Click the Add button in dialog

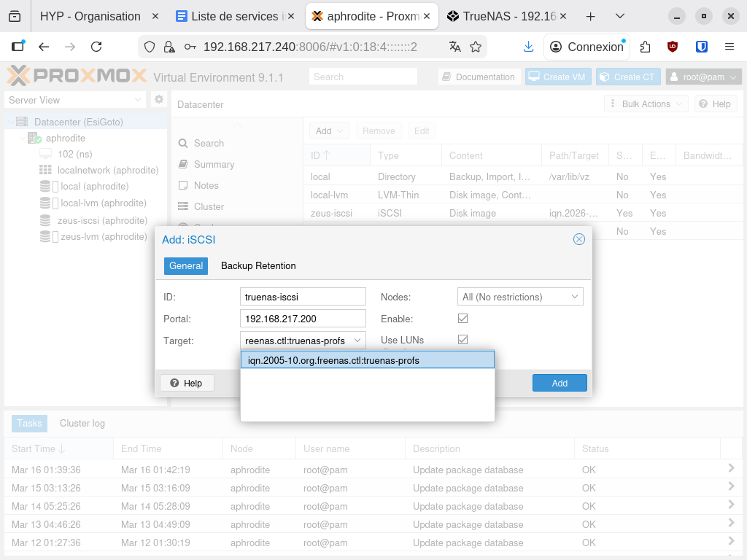click(x=560, y=384)
